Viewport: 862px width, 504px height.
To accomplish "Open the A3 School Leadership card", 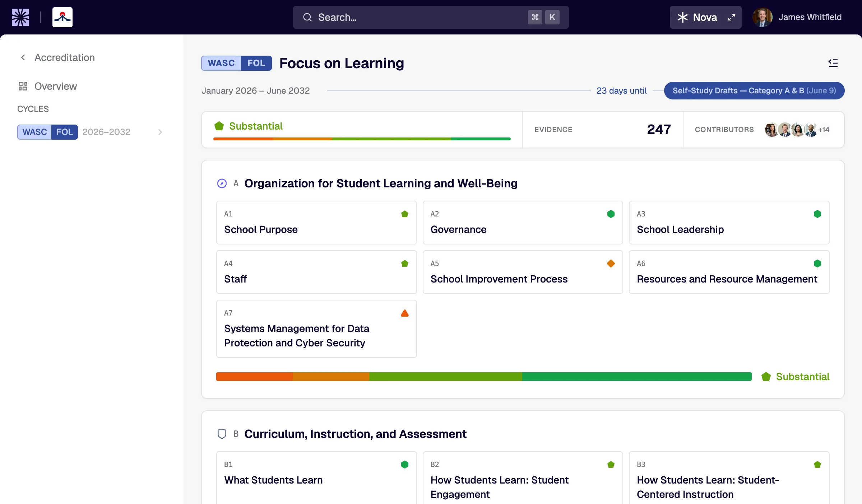I will click(729, 223).
